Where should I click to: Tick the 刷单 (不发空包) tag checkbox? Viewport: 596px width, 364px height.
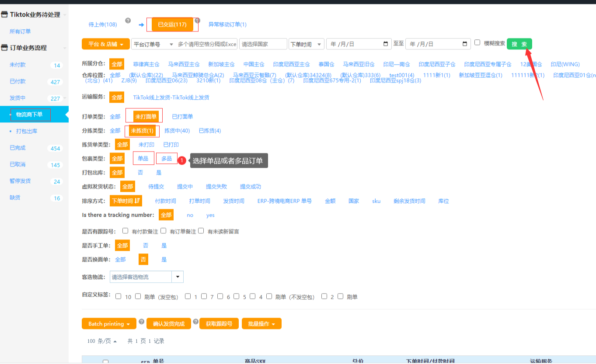(269, 296)
